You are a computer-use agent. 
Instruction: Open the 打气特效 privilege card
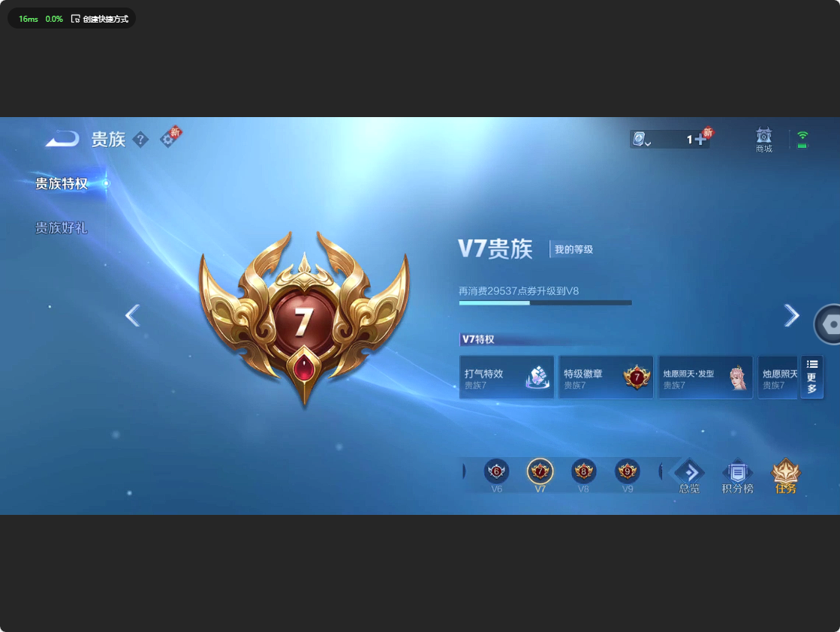tap(506, 378)
